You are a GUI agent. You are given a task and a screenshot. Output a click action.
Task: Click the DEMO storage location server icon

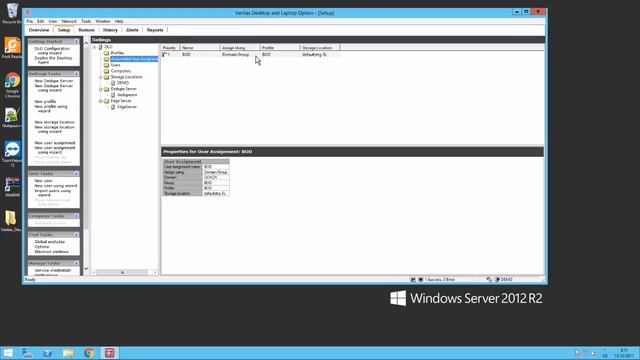click(x=113, y=83)
